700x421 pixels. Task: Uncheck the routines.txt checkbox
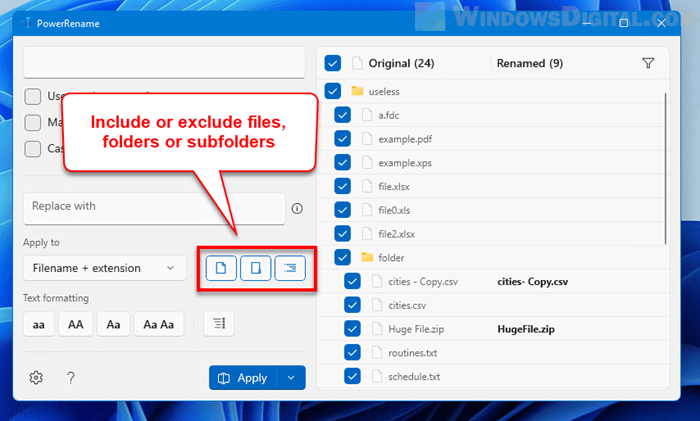(352, 352)
